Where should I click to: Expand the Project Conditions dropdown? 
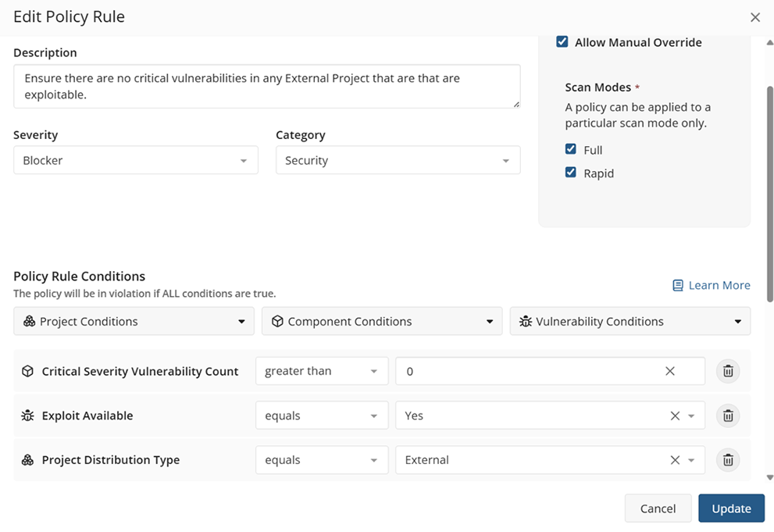point(134,321)
